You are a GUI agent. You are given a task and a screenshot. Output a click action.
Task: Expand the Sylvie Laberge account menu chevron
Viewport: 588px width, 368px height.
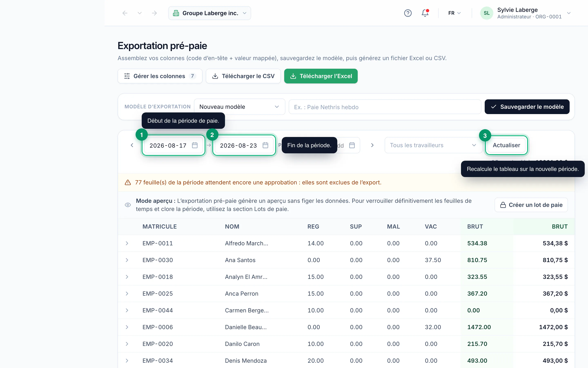click(569, 13)
